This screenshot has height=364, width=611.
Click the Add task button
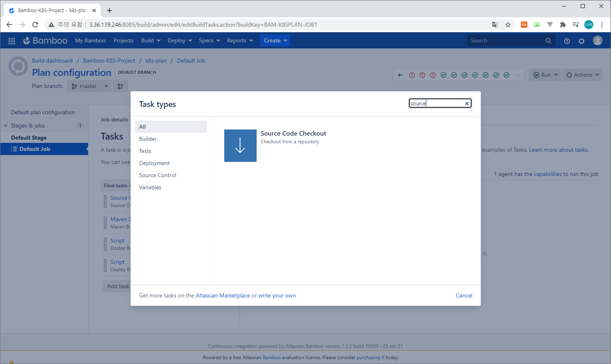click(x=118, y=286)
